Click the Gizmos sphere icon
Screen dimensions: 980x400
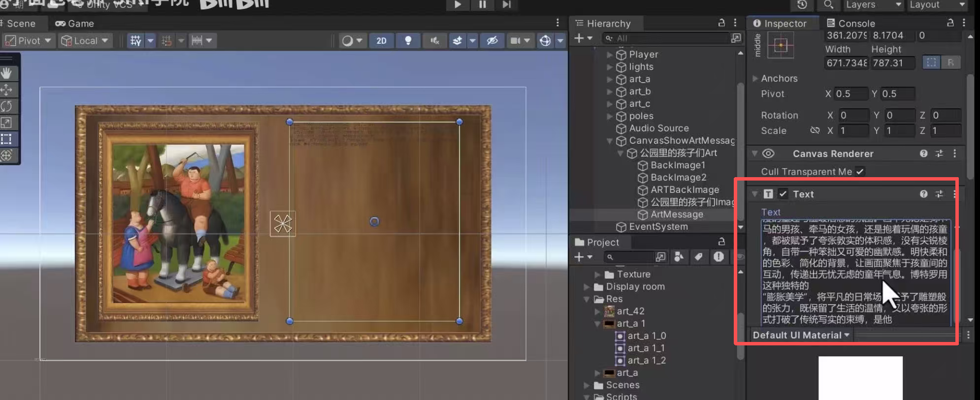pyautogui.click(x=545, y=41)
